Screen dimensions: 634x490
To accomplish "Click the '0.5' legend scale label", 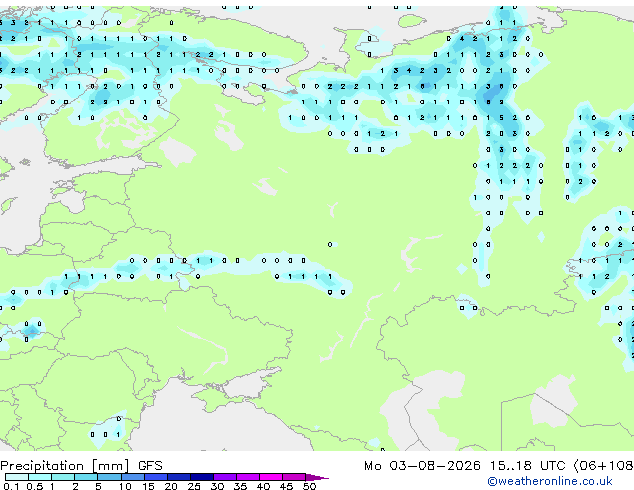I will pyautogui.click(x=35, y=486).
